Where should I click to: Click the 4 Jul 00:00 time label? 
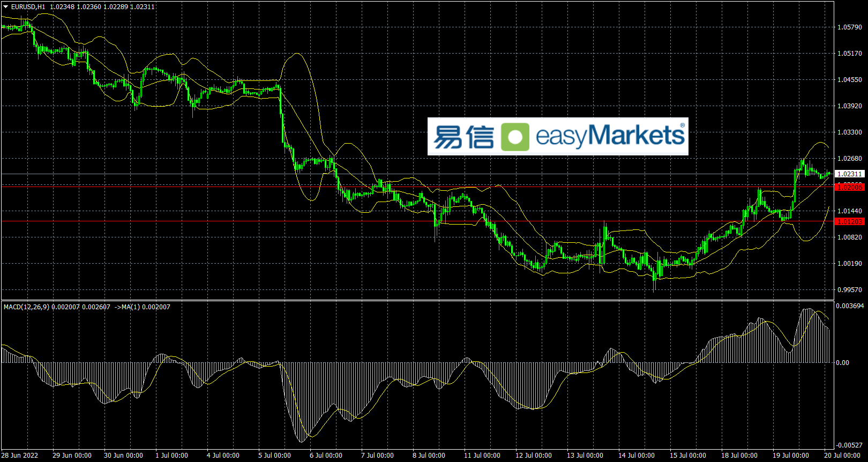[223, 456]
